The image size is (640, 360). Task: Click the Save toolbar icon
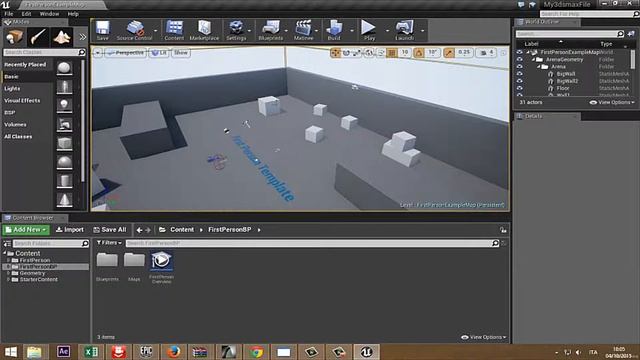(x=102, y=30)
